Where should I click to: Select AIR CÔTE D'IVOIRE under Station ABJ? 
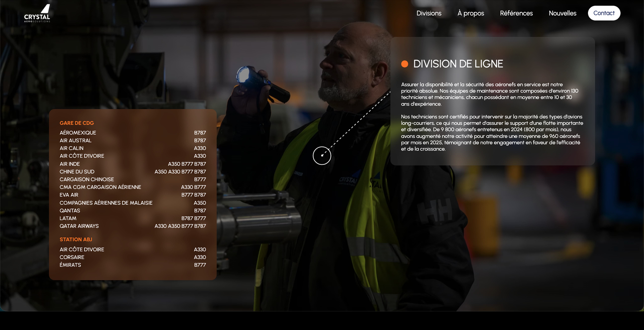(133, 249)
